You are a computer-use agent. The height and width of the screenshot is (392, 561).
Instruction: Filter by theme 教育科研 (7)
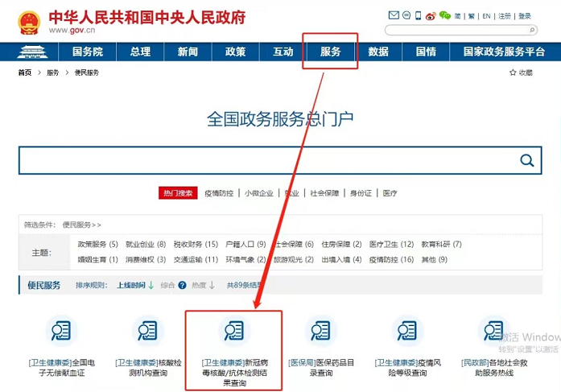(442, 244)
